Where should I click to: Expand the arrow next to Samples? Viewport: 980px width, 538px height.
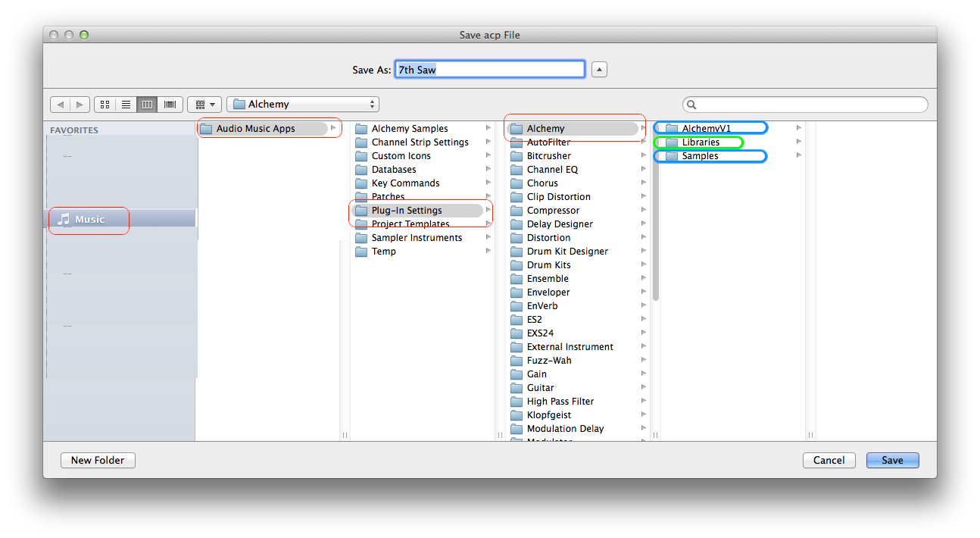[798, 155]
